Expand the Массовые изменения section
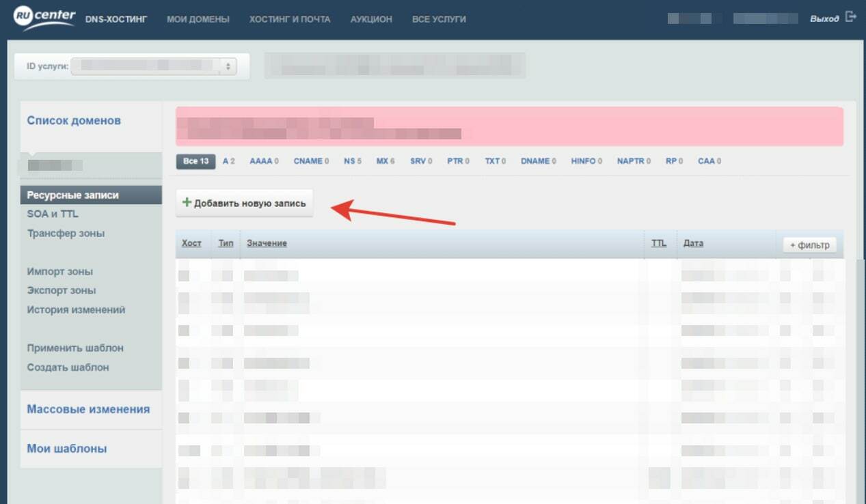Image resolution: width=866 pixels, height=504 pixels. click(88, 409)
